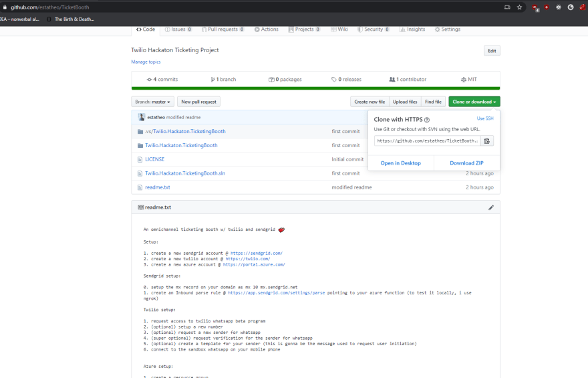This screenshot has height=378, width=588.
Task: Open the help icon beside Clone with HTTPS
Action: (427, 120)
